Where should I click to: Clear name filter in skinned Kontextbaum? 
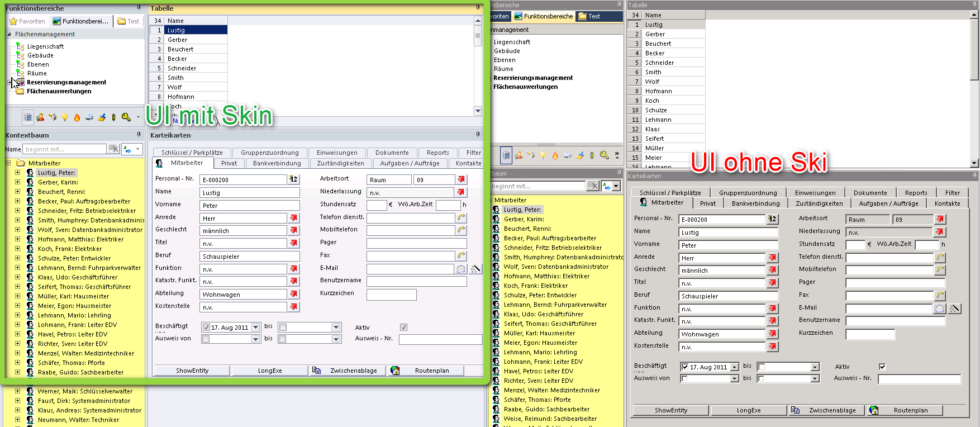113,149
